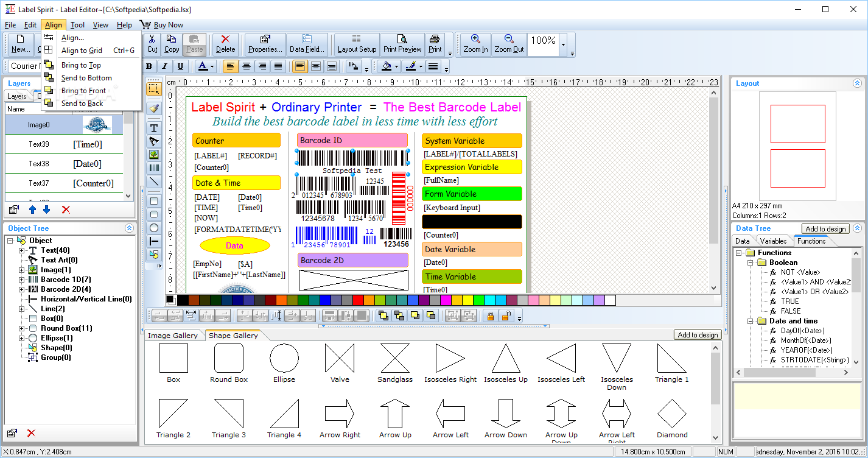Open the Data Field dialog
Image resolution: width=868 pixels, height=458 pixels.
click(307, 44)
